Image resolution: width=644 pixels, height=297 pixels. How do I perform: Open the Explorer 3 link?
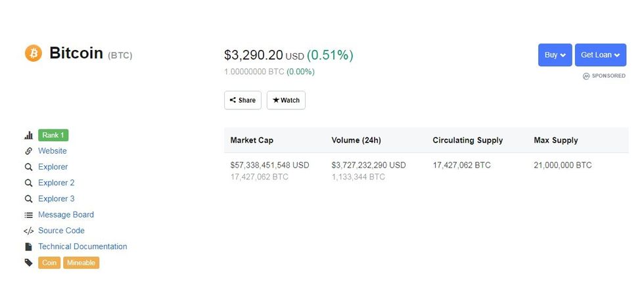pos(57,198)
